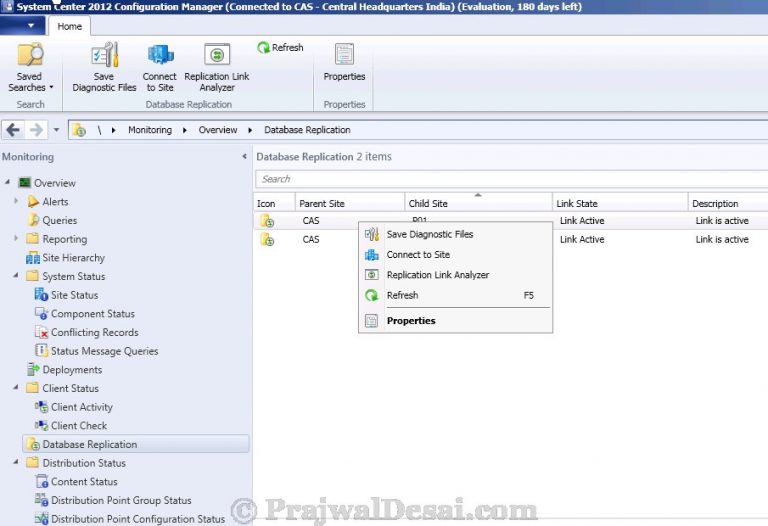
Task: Open Conflicting Records icon in the tree
Action: click(41, 332)
